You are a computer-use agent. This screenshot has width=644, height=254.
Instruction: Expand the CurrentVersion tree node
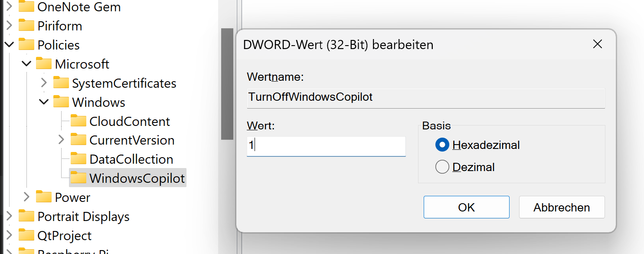(x=61, y=139)
